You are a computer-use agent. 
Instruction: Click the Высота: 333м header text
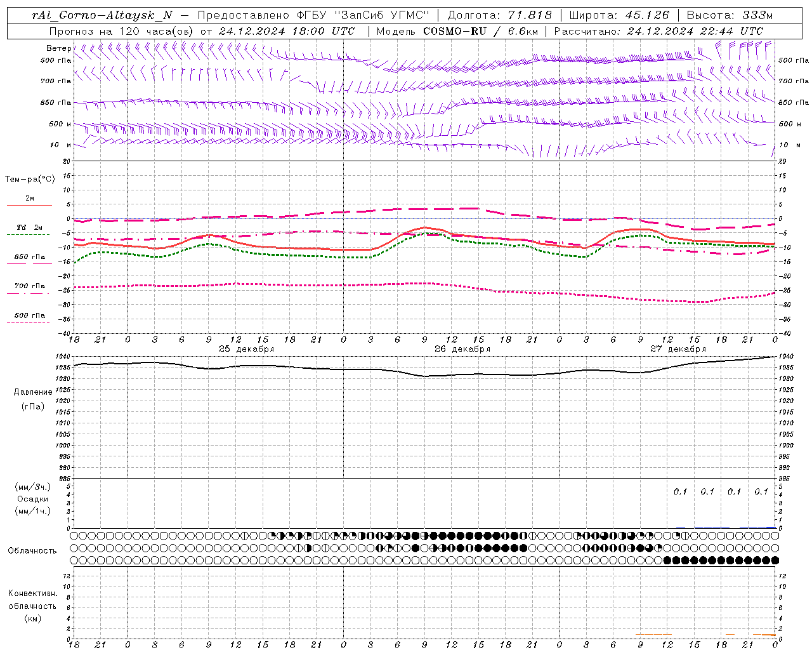coord(730,15)
